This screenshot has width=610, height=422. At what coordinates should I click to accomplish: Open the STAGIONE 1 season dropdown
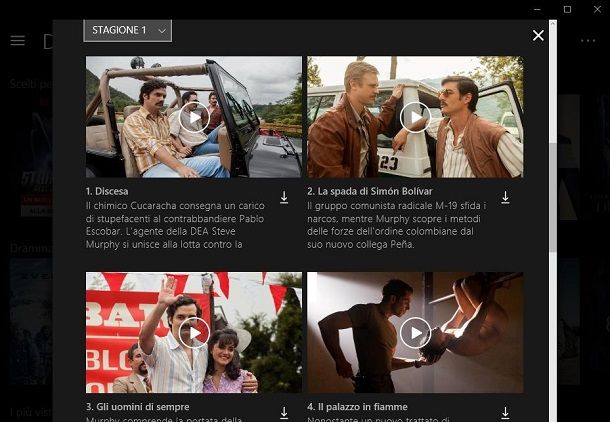[x=128, y=30]
